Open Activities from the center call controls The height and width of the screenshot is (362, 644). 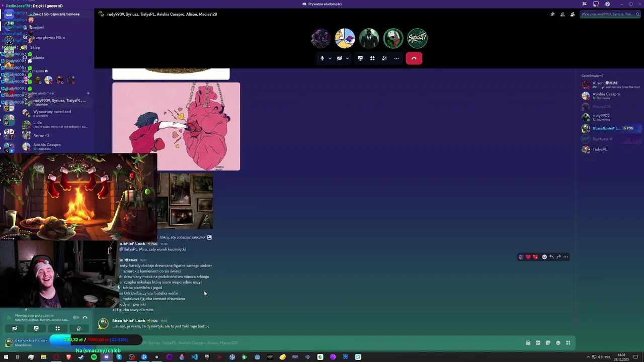pyautogui.click(x=372, y=58)
